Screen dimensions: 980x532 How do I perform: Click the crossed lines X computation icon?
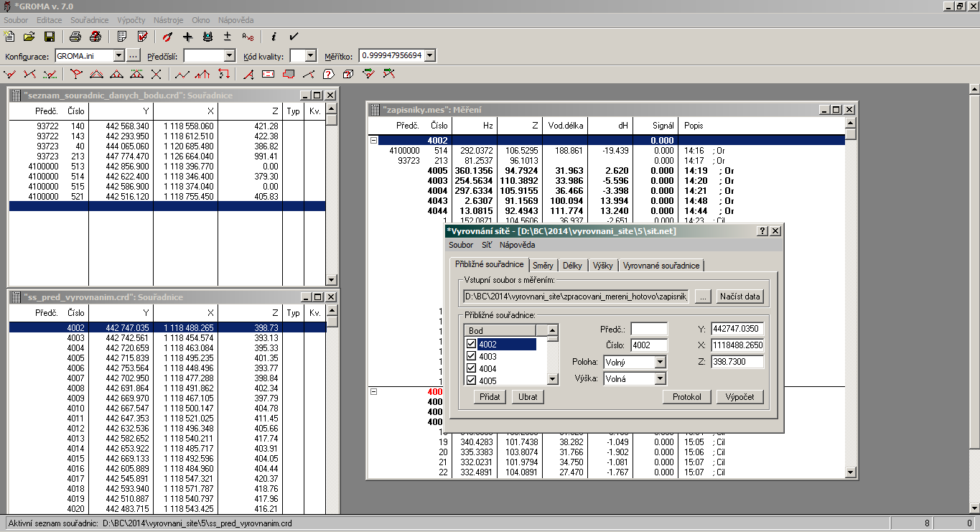pos(157,74)
